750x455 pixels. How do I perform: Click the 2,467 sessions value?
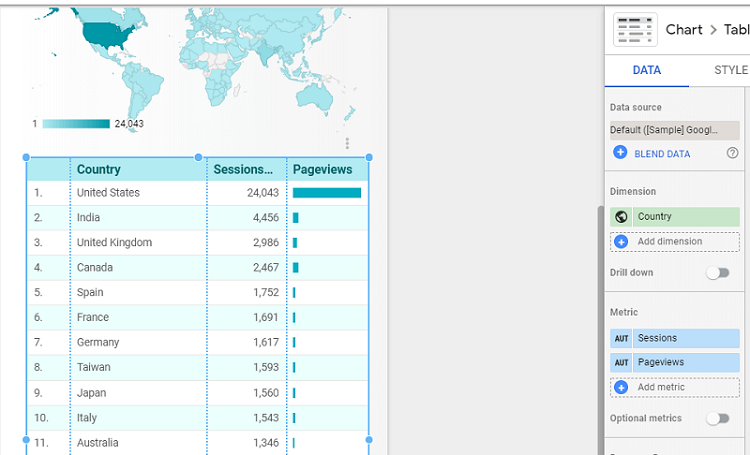click(266, 267)
